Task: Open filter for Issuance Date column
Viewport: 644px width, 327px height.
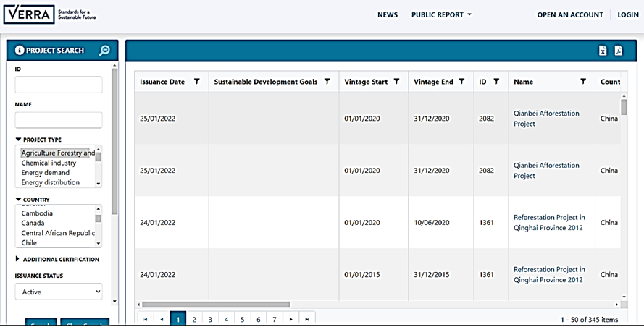Action: pyautogui.click(x=197, y=82)
